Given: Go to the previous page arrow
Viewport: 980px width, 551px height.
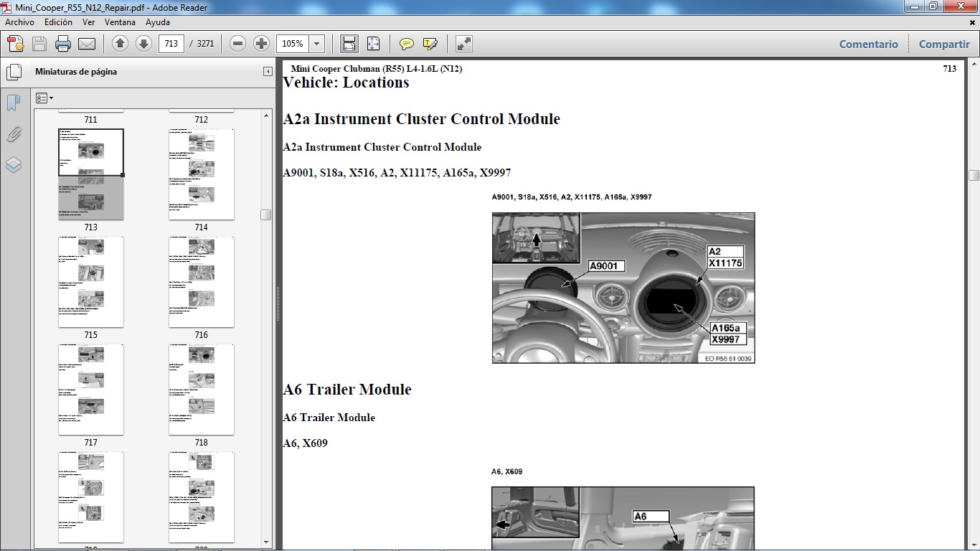Looking at the screenshot, I should (120, 44).
